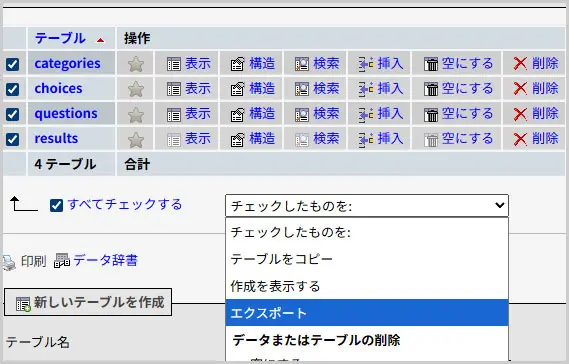Choose 作成を表示する from dropdown list
This screenshot has height=364, width=569.
point(367,286)
